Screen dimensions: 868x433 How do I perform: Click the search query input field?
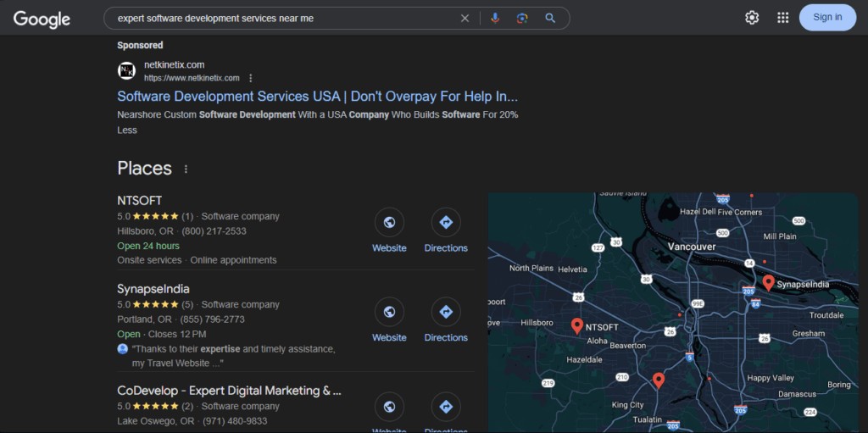click(285, 19)
